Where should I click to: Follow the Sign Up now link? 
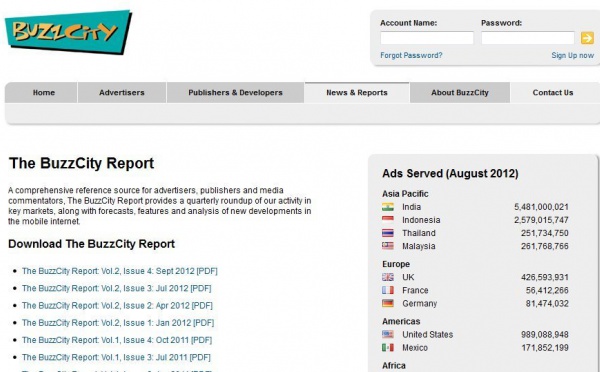pos(572,55)
